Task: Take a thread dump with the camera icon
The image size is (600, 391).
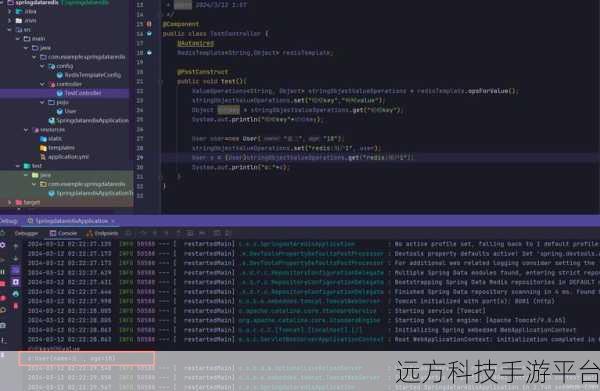Action: (3, 325)
